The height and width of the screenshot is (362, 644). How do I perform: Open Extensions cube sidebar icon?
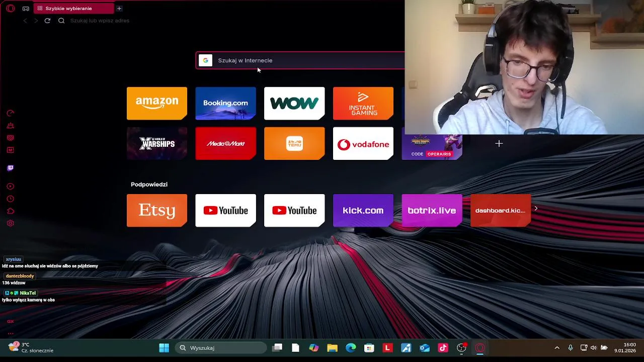10,211
